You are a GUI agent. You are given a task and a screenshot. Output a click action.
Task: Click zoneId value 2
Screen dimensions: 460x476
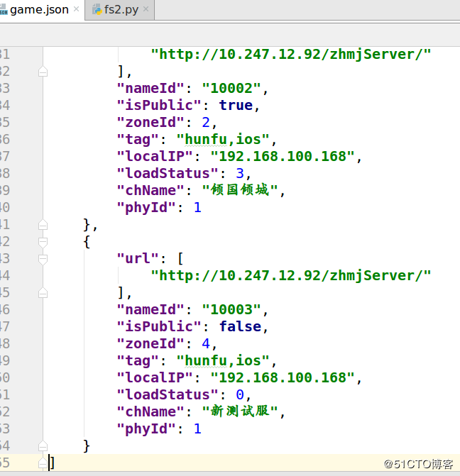click(206, 122)
